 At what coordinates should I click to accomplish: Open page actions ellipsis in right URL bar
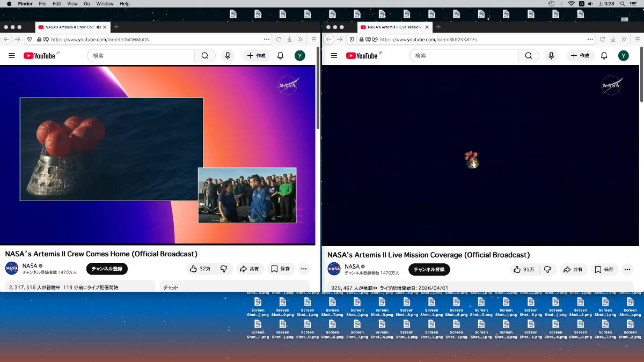[x=590, y=39]
